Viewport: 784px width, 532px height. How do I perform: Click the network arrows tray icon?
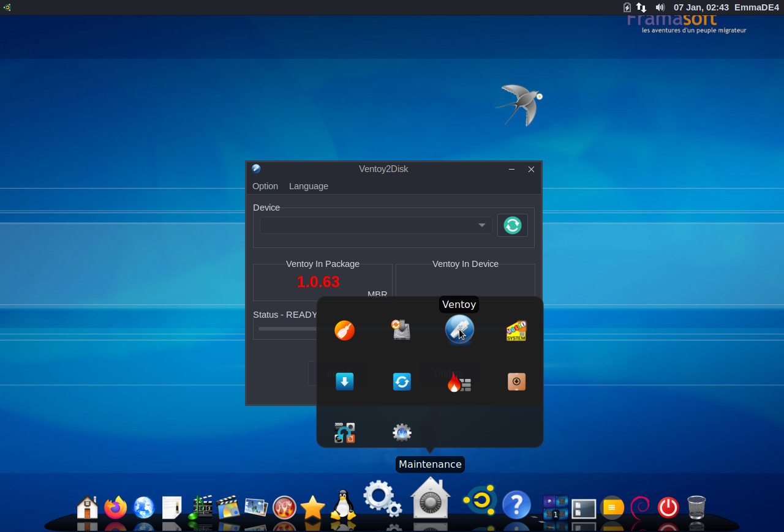click(x=641, y=7)
